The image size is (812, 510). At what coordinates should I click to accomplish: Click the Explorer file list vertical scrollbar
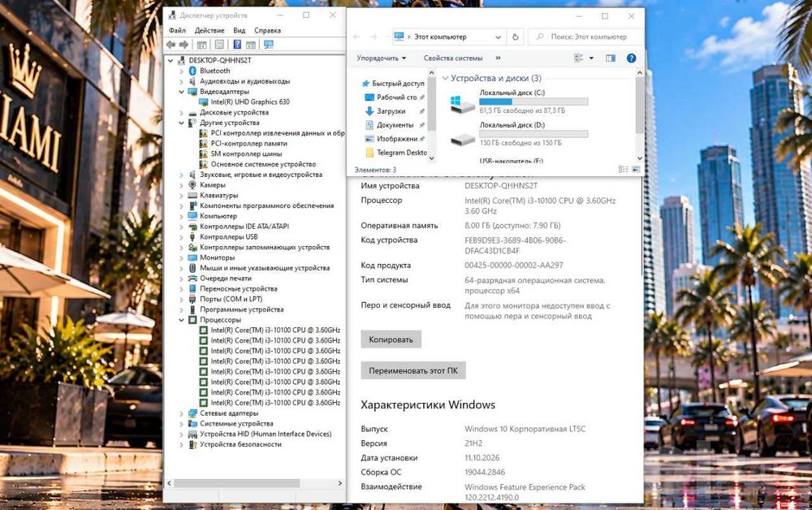click(640, 106)
